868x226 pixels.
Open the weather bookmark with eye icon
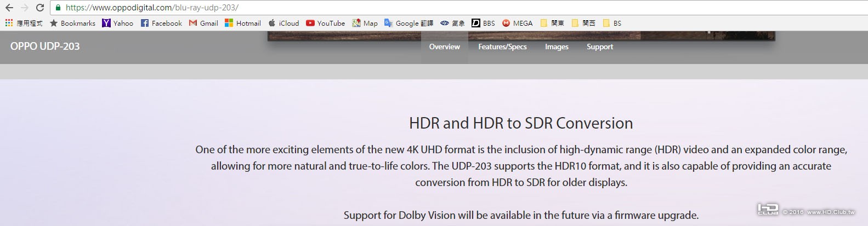tap(452, 23)
